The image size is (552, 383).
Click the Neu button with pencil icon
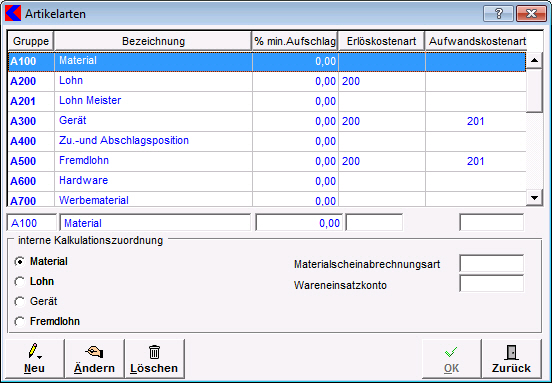coord(34,358)
